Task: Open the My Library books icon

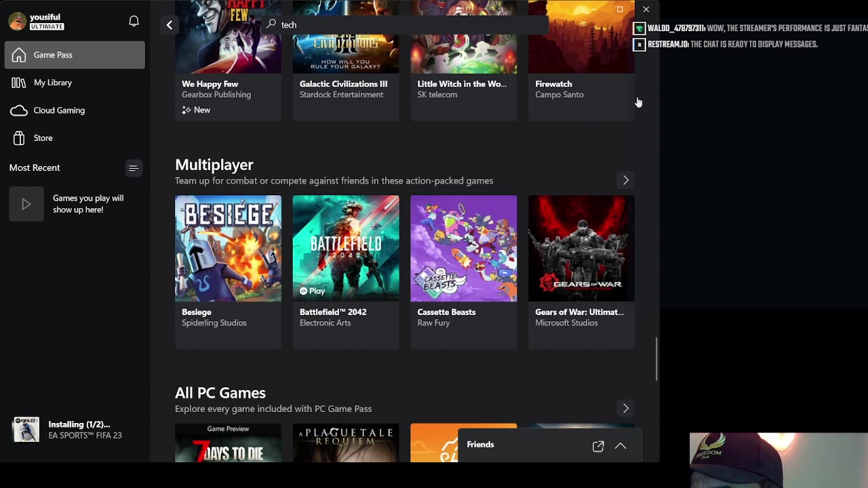Action: 19,83
